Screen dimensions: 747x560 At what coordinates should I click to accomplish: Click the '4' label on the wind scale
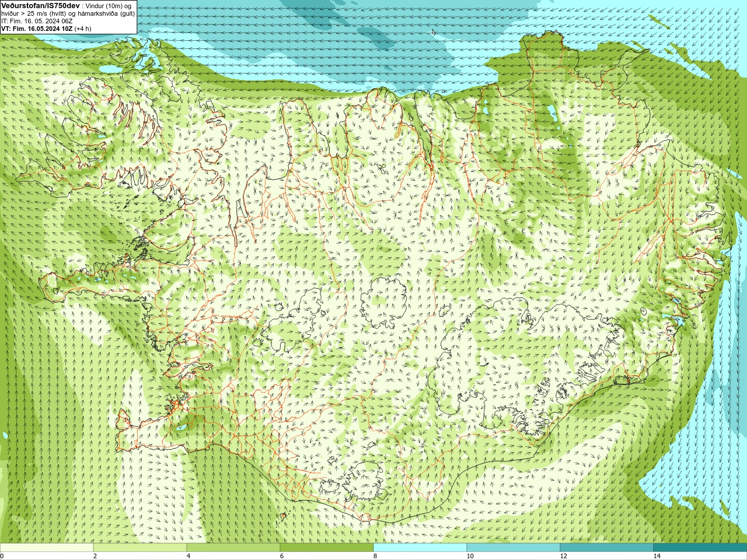tap(189, 556)
